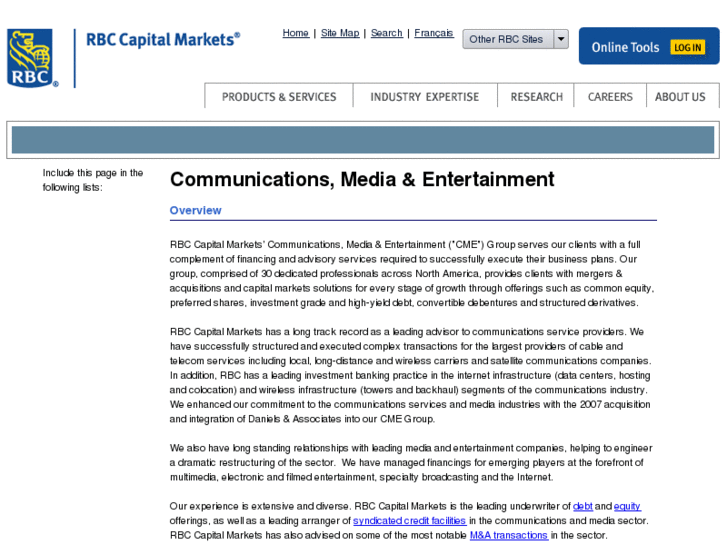Open the Search link

coord(387,33)
